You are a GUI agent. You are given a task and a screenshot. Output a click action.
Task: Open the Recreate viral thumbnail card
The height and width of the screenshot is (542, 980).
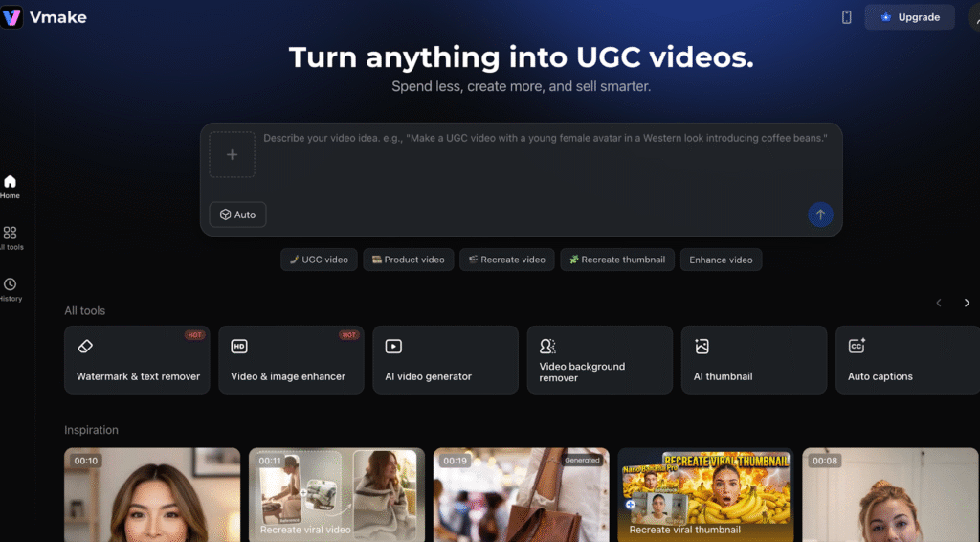click(x=705, y=494)
